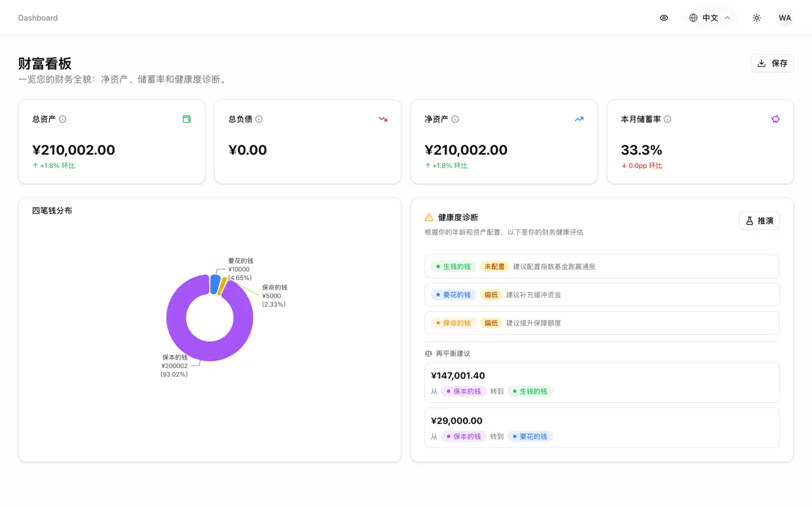Click the info icon next to 净资产
Image resolution: width=812 pixels, height=508 pixels.
pos(455,119)
